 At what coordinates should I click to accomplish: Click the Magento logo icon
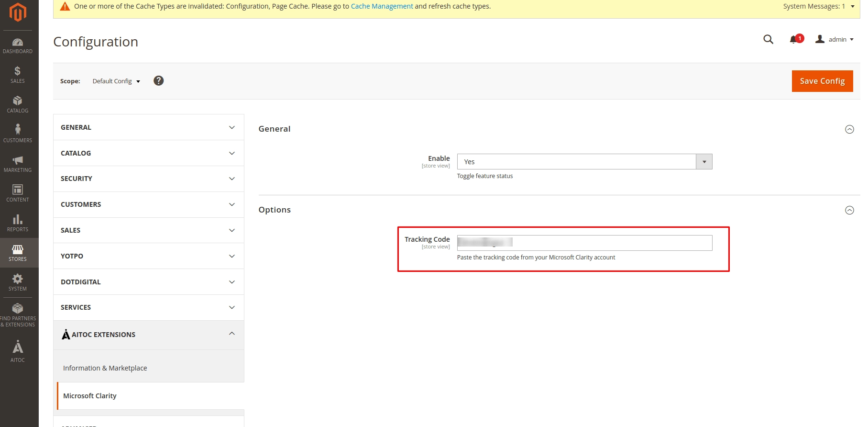(x=18, y=12)
